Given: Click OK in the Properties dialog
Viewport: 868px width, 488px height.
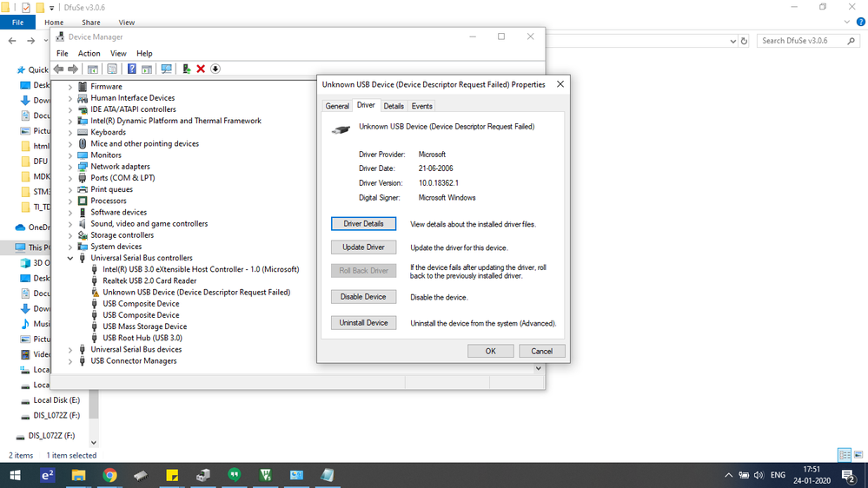Looking at the screenshot, I should pyautogui.click(x=490, y=351).
